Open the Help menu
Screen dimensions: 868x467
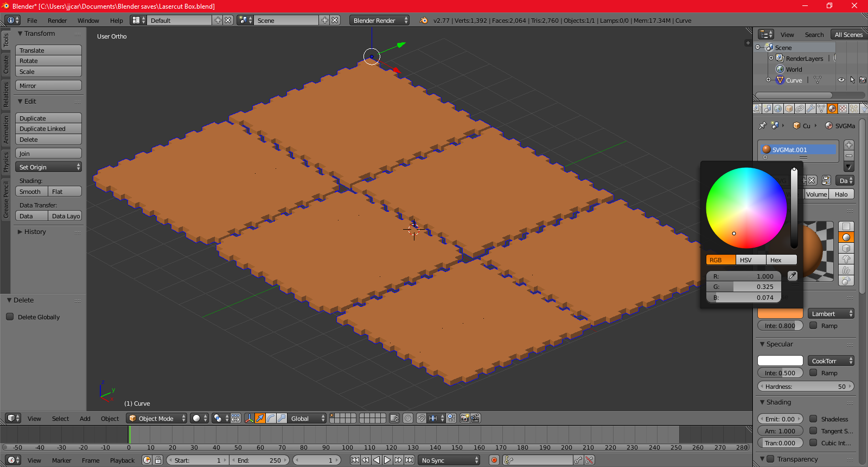point(116,20)
